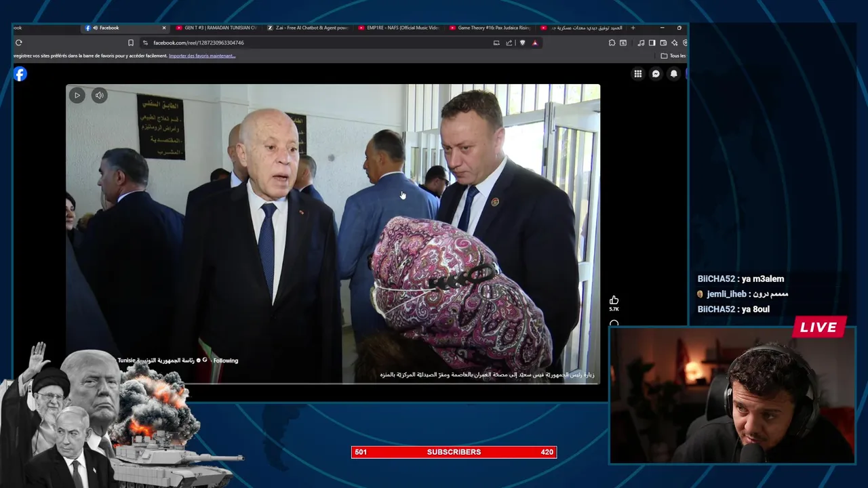The width and height of the screenshot is (868, 488).
Task: Click the Following label on the reel
Action: (x=225, y=361)
